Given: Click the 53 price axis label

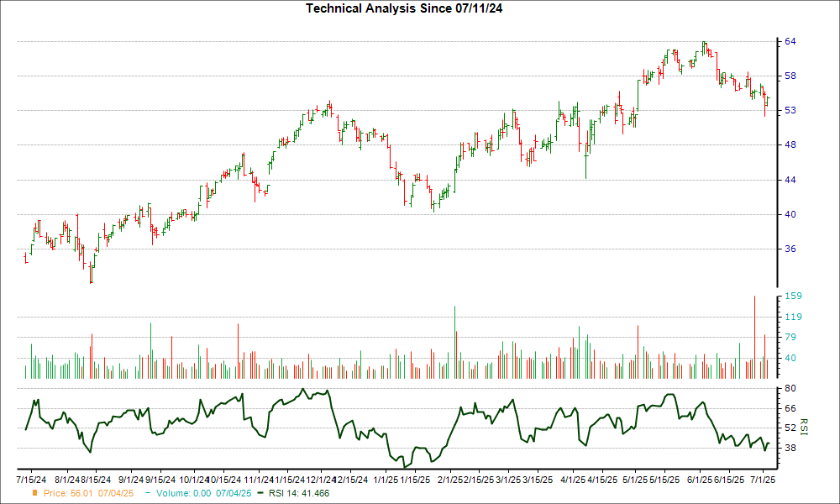Looking at the screenshot, I should coord(790,110).
